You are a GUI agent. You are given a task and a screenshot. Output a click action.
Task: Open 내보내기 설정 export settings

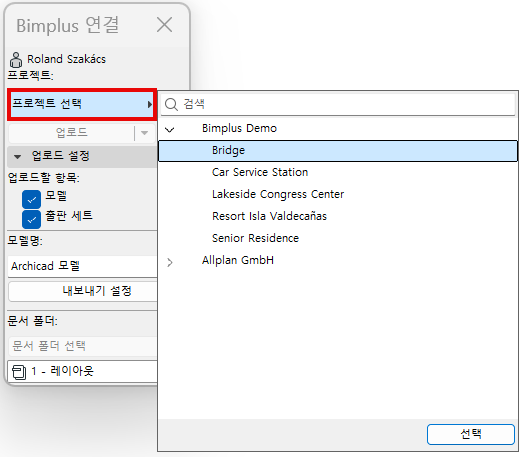(83, 291)
